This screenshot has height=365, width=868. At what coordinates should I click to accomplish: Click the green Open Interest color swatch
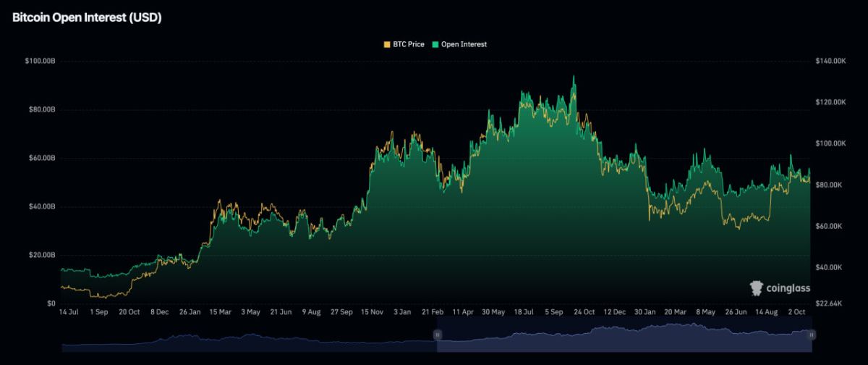(x=434, y=44)
